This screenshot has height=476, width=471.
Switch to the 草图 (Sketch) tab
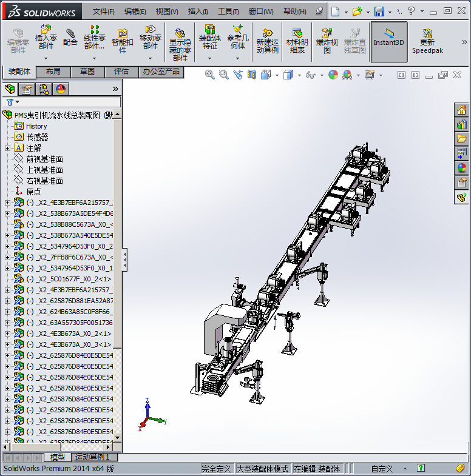[x=87, y=72]
